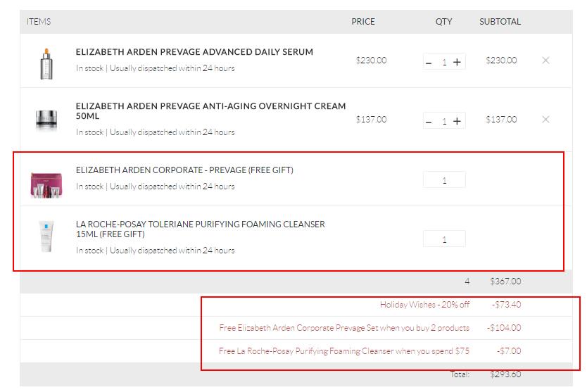Viewport: 587px width, 392px height.
Task: Select serum's In stock dispatch status text
Action: [x=156, y=68]
